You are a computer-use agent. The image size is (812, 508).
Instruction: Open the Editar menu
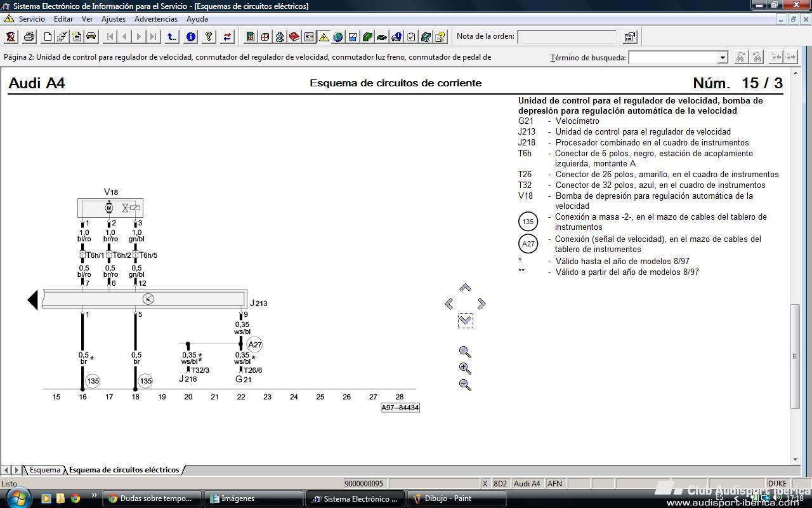point(63,19)
